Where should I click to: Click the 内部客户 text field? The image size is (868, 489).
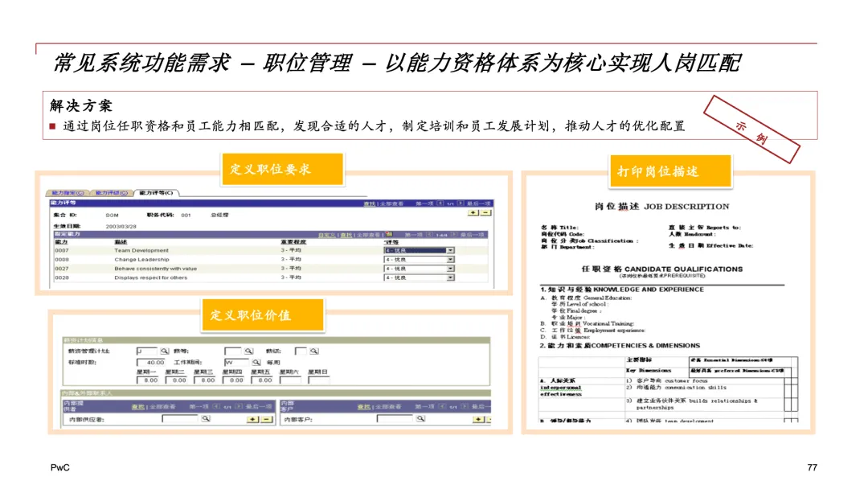click(x=395, y=419)
